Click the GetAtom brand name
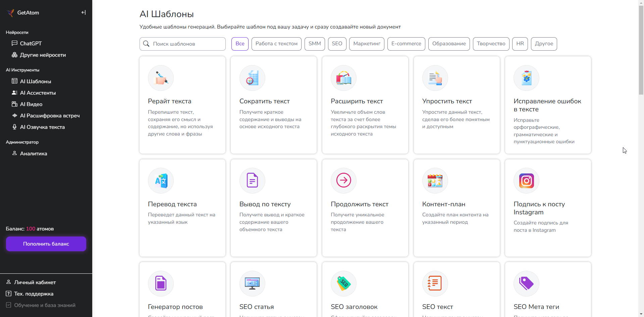This screenshot has height=317, width=644. 28,12
